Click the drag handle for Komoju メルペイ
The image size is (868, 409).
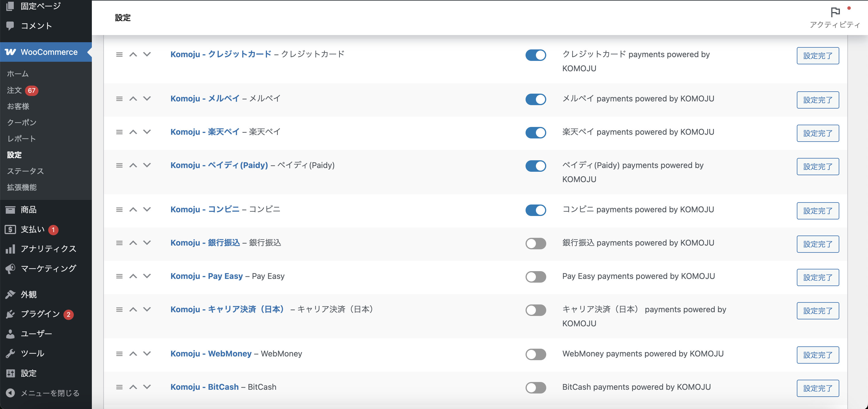pyautogui.click(x=119, y=99)
